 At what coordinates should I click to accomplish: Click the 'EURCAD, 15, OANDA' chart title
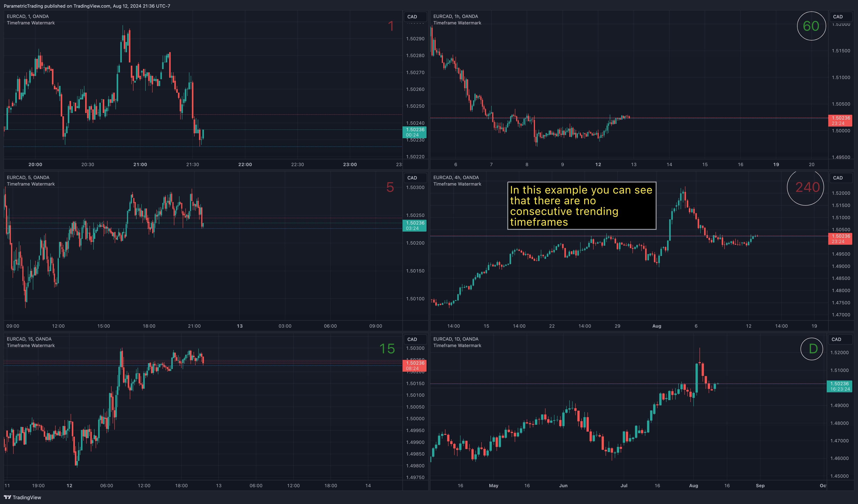coord(29,339)
